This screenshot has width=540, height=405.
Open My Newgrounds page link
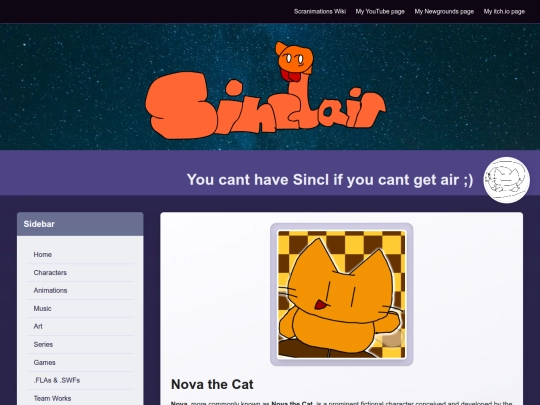coord(444,12)
